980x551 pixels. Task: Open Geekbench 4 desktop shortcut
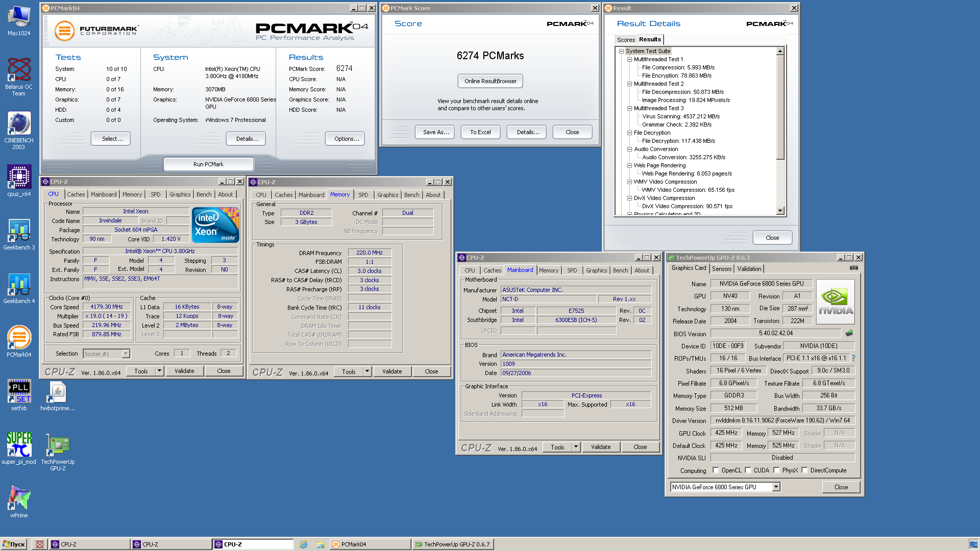point(19,288)
